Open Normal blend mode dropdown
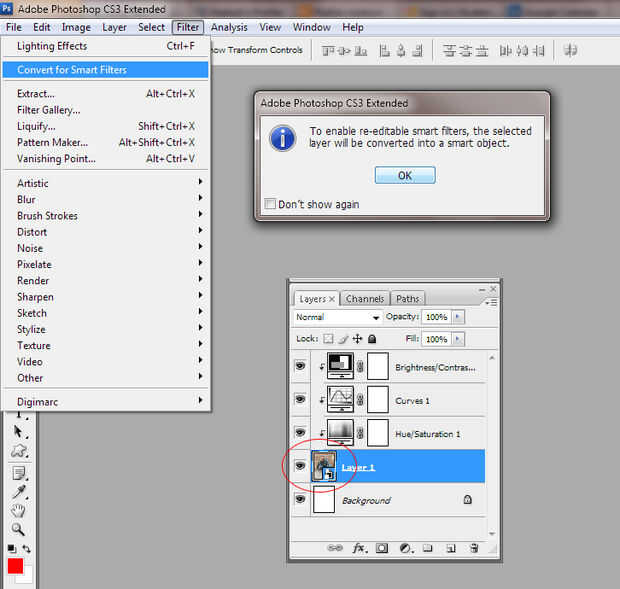 point(338,317)
